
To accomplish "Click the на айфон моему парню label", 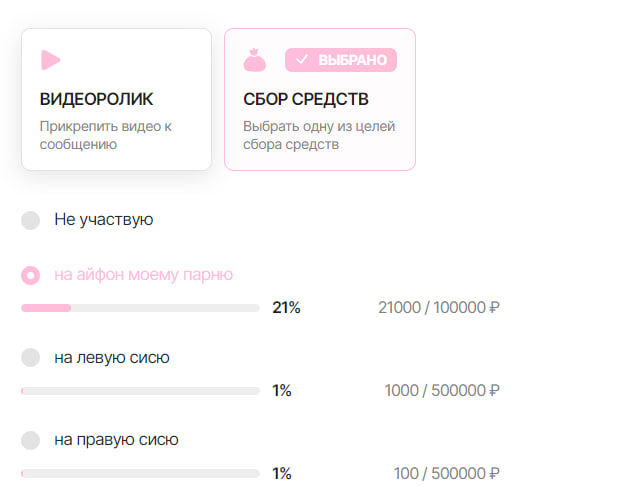I will click(x=143, y=275).
